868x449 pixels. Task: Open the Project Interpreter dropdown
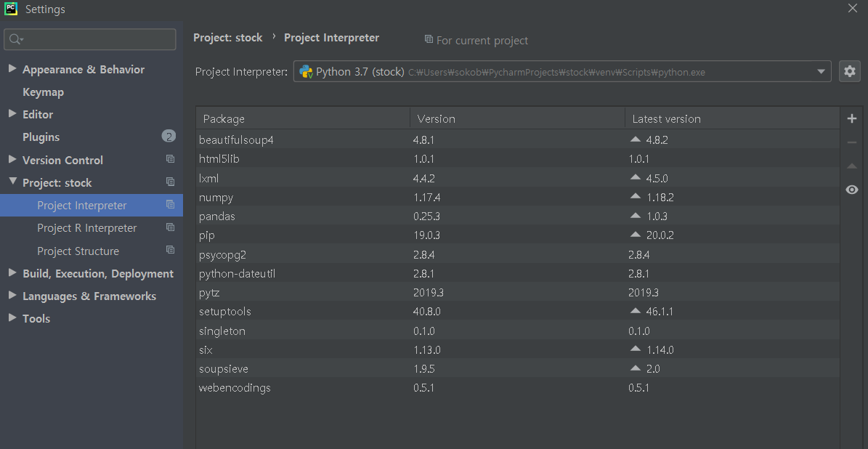pos(562,71)
